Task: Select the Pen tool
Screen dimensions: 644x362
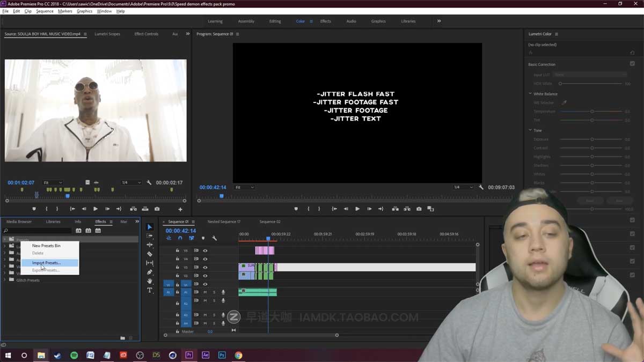Action: (x=150, y=272)
